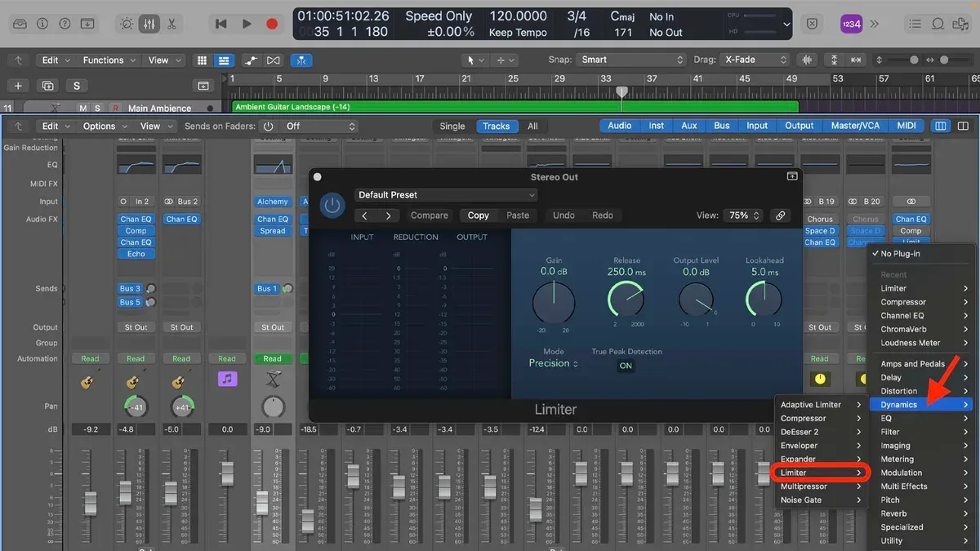The height and width of the screenshot is (551, 980).
Task: Start playback with Play button
Action: pyautogui.click(x=247, y=24)
